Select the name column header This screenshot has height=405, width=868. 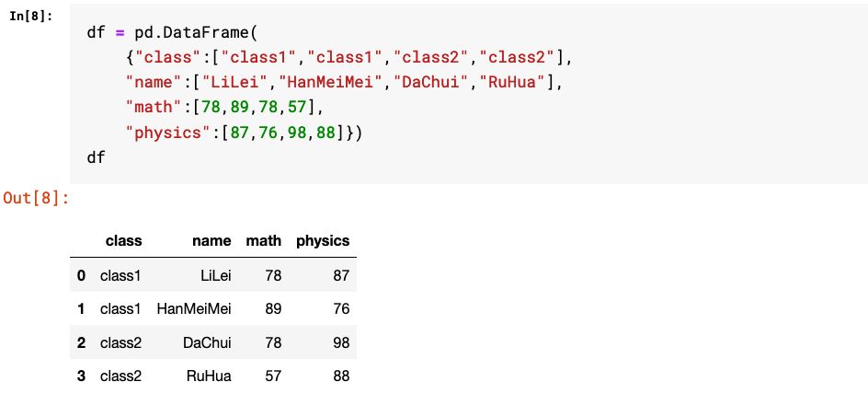point(211,240)
